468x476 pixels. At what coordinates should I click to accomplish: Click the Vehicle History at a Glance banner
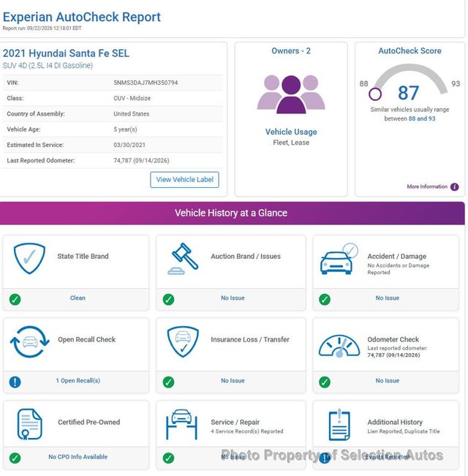pos(231,213)
